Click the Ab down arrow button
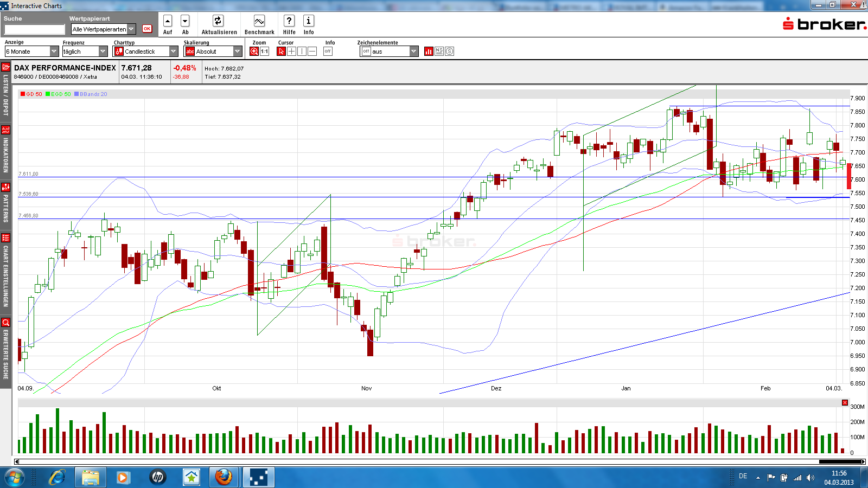 coord(185,21)
